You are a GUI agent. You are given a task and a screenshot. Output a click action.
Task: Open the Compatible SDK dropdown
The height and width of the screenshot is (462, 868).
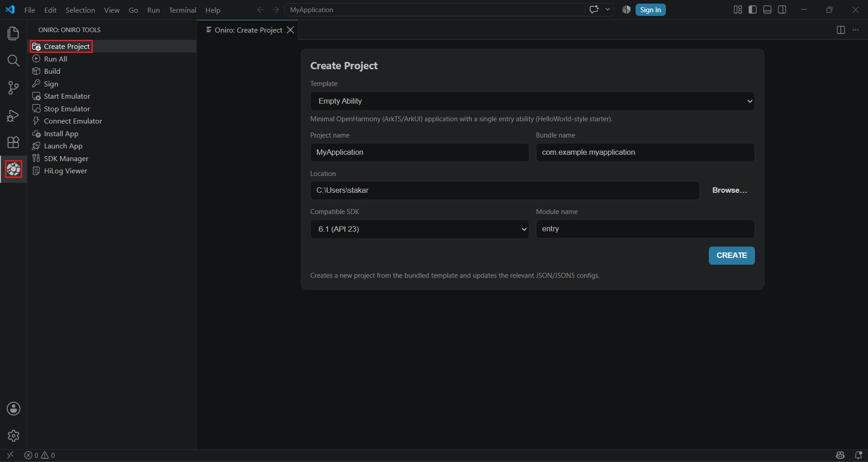419,229
